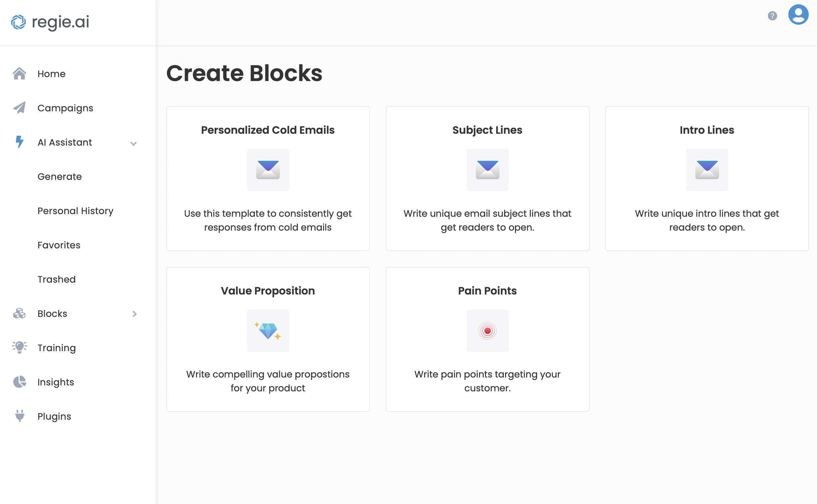Click the Plugins plug icon
The width and height of the screenshot is (817, 504).
[x=20, y=416]
